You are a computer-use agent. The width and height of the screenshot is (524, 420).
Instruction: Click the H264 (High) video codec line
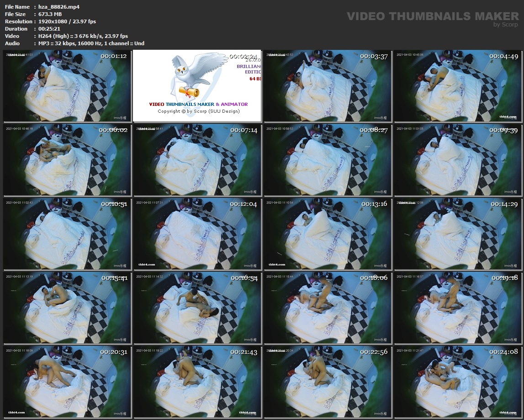(x=83, y=36)
